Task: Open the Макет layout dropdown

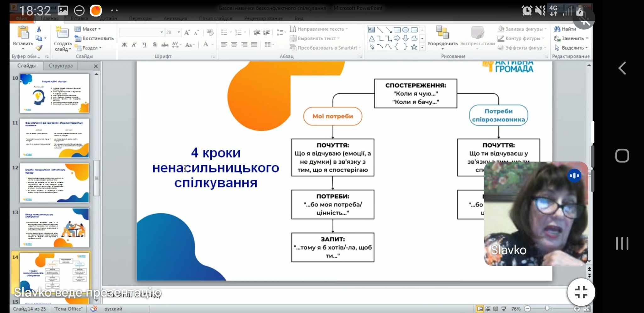Action: (88, 29)
